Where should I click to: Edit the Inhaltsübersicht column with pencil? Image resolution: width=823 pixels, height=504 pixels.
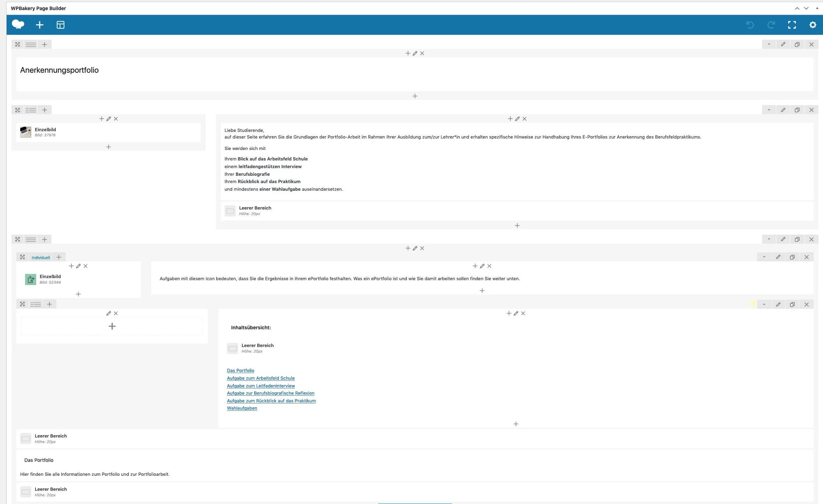click(x=516, y=313)
